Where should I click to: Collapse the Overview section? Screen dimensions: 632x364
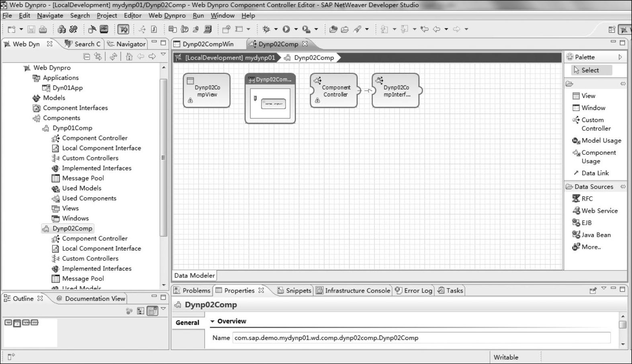[213, 321]
